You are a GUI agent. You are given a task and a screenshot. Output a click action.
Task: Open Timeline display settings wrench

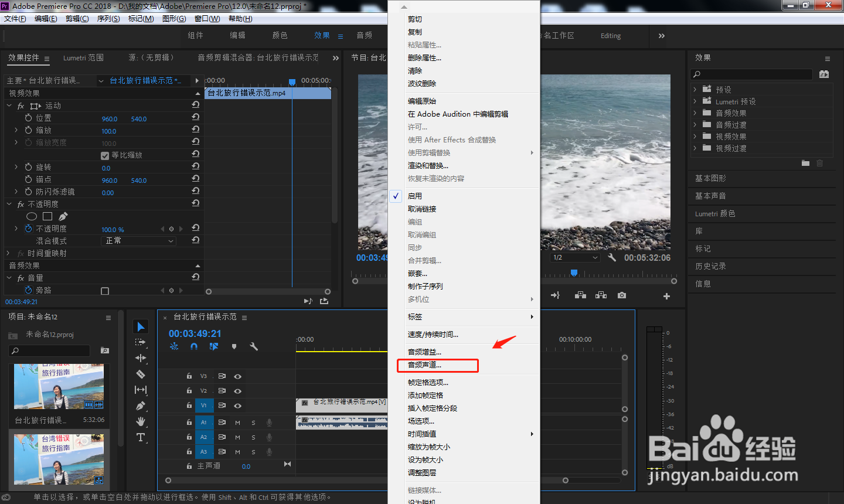tap(254, 346)
